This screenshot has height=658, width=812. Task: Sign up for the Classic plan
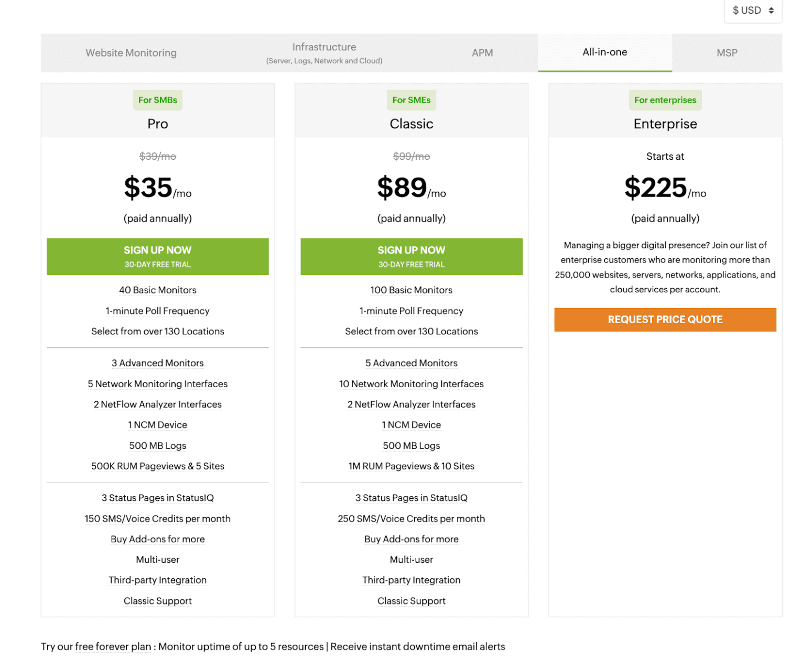click(412, 257)
